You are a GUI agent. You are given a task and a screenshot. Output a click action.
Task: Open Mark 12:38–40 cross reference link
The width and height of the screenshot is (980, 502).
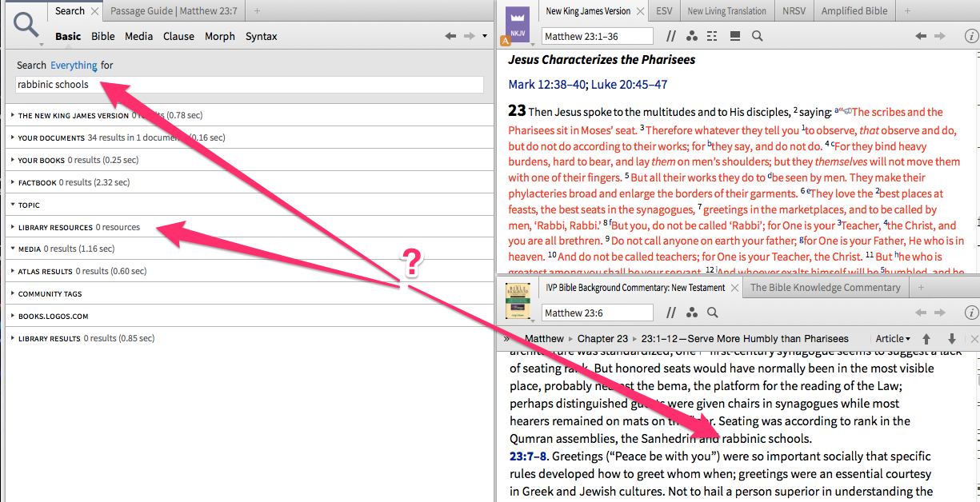click(546, 84)
